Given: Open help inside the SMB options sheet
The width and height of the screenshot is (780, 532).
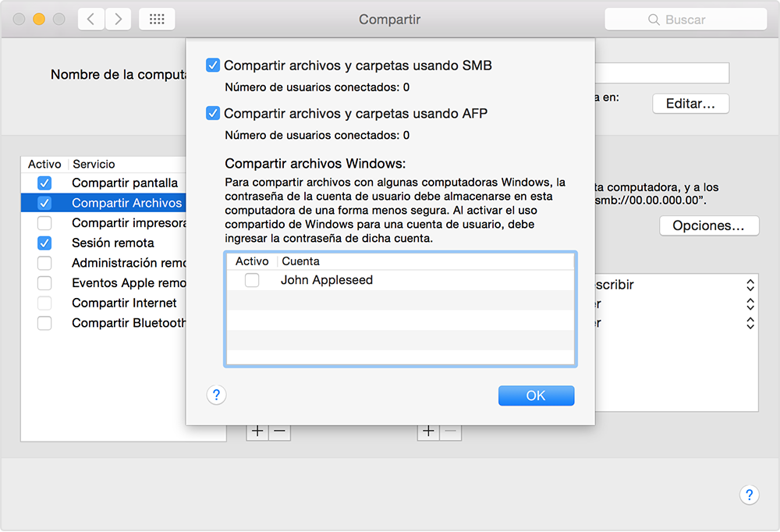Looking at the screenshot, I should pyautogui.click(x=217, y=395).
